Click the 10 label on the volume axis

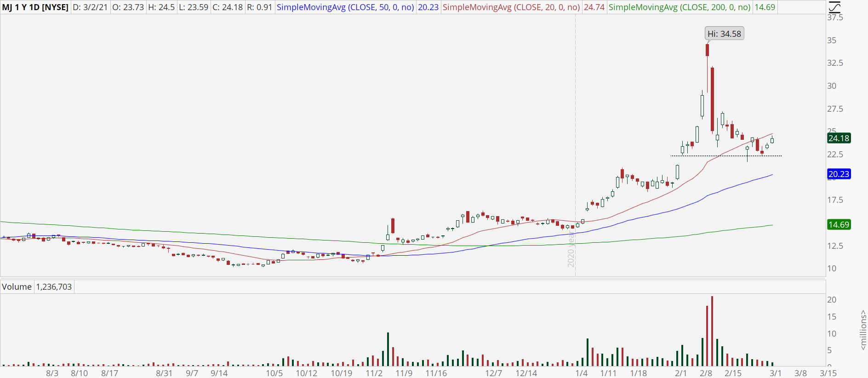[832, 334]
